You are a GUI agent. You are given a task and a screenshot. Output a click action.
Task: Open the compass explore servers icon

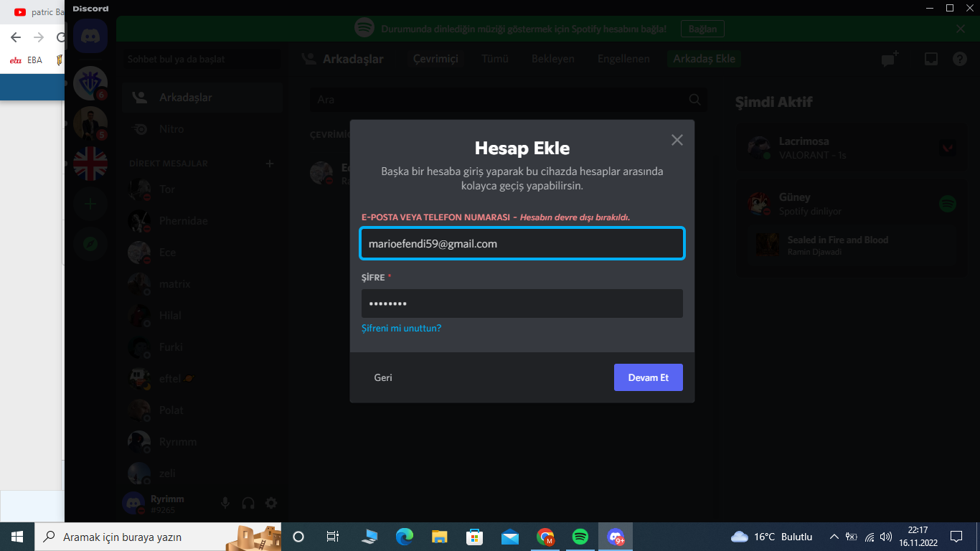tap(90, 244)
